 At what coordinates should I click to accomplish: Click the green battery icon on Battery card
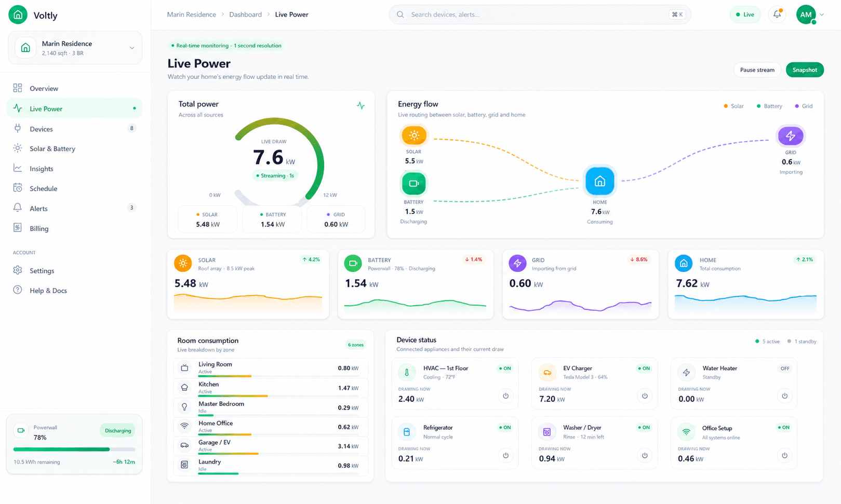pyautogui.click(x=353, y=263)
